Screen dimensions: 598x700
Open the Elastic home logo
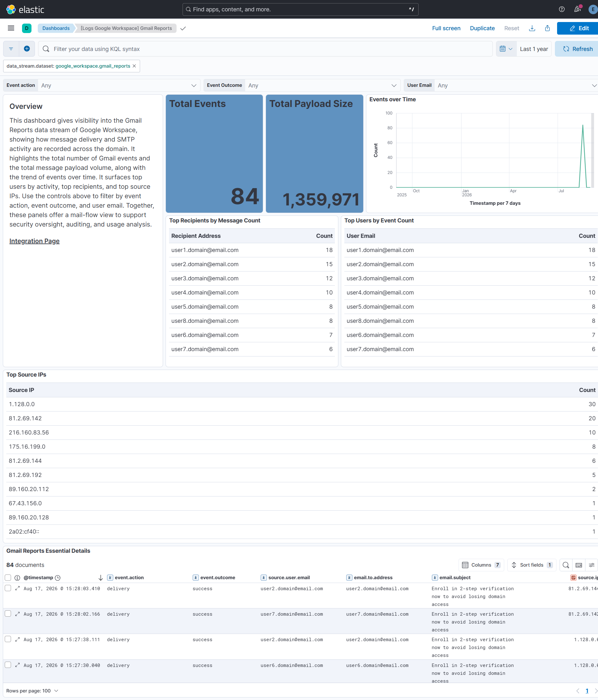[x=25, y=9]
